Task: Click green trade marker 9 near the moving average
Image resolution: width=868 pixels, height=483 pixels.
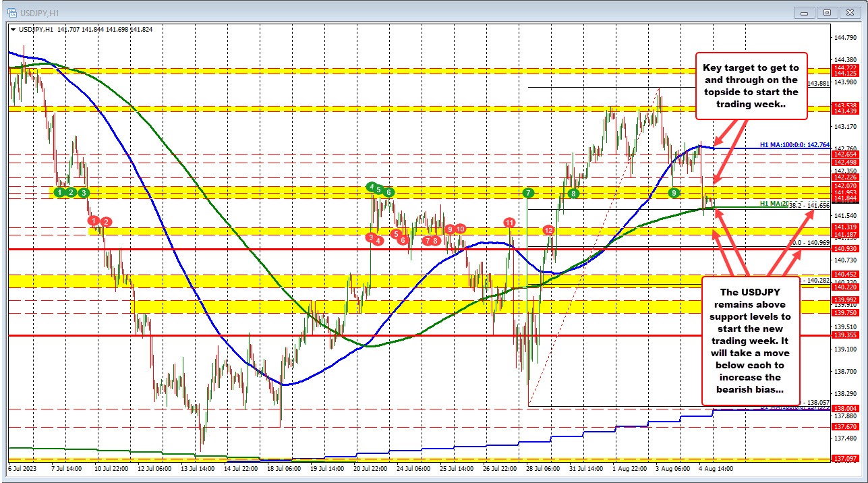Action: pos(674,193)
